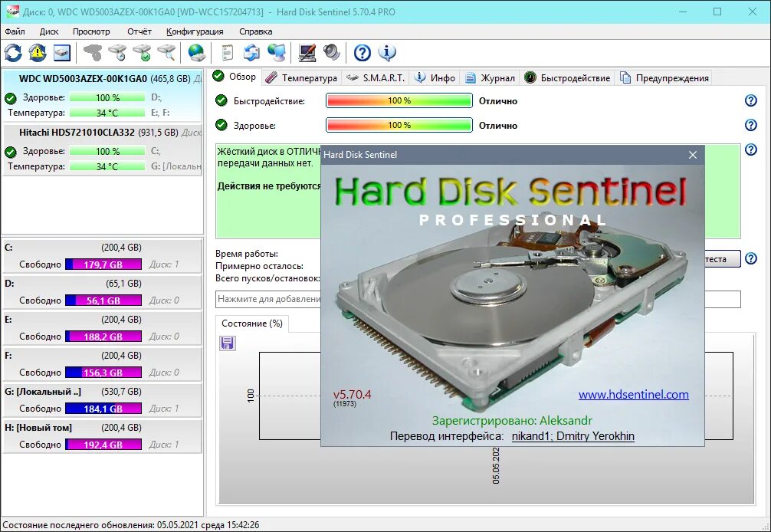The image size is (771, 532).
Task: Open the Отчёт menu
Action: point(139,31)
